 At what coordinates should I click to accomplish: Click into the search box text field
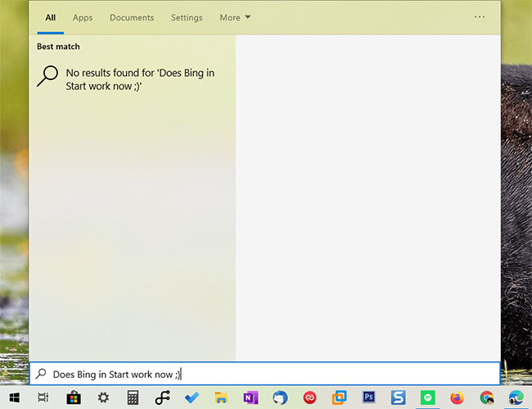[x=264, y=374]
